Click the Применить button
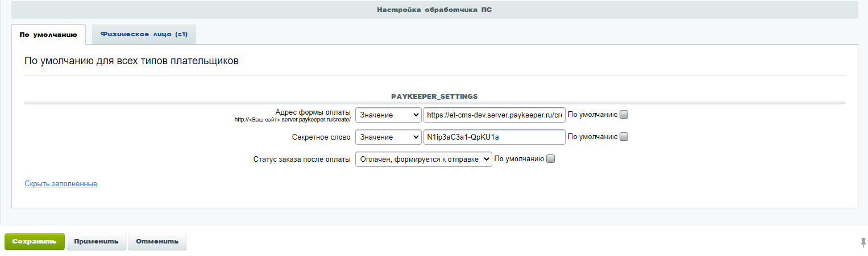The width and height of the screenshot is (868, 256). tap(97, 241)
